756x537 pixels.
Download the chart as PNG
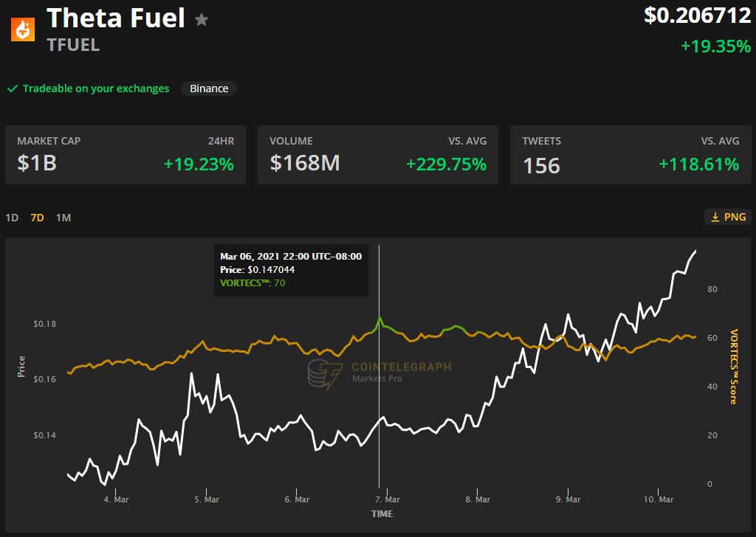tap(728, 217)
